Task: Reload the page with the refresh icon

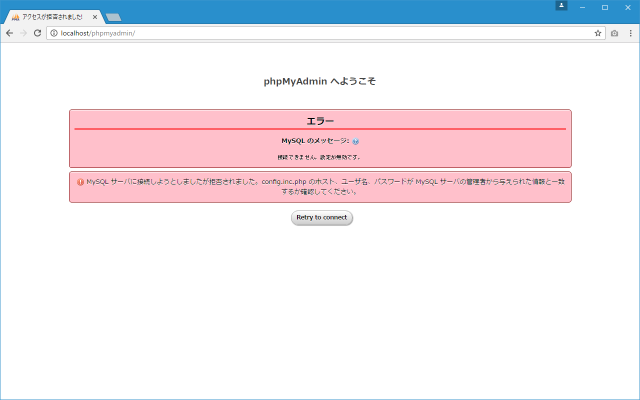Action: coord(37,33)
